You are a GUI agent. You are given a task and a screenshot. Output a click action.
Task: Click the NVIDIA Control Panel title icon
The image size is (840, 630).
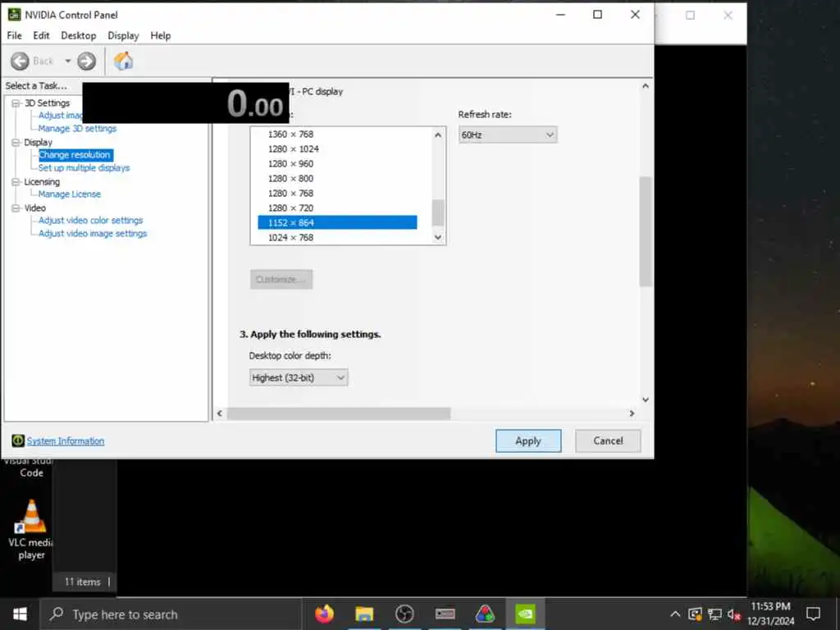click(x=15, y=15)
